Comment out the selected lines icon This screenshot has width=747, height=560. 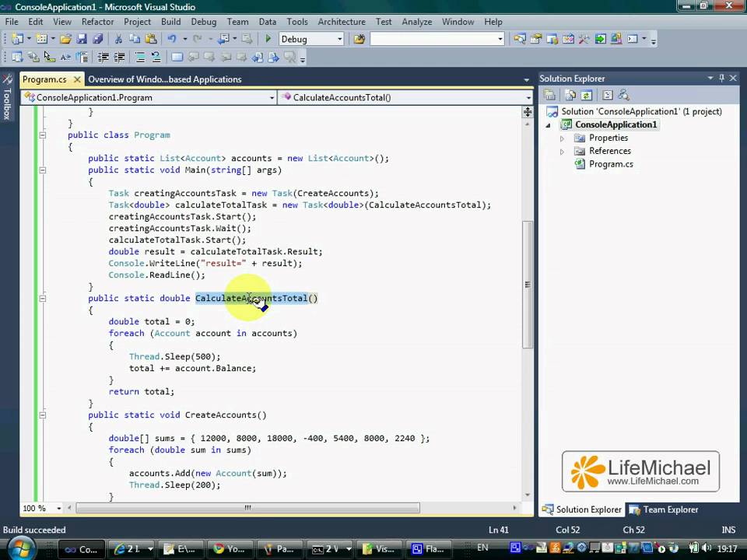(x=140, y=58)
